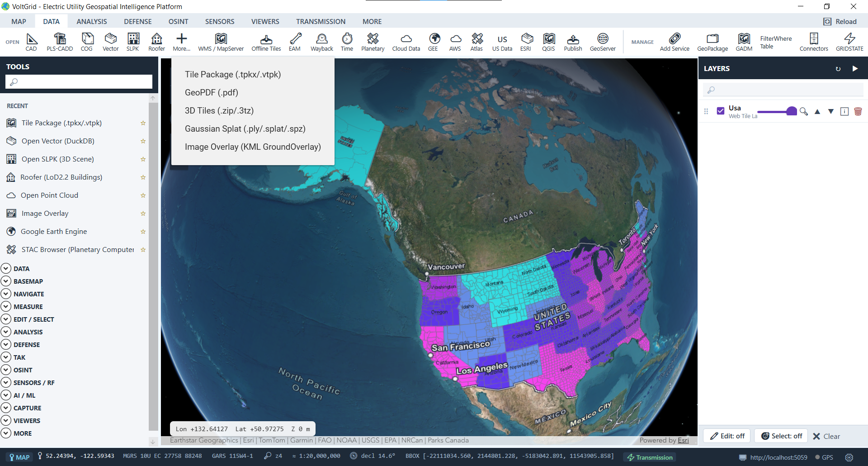Viewport: 868px width, 466px height.
Task: Open the Atlas tool
Action: tap(476, 42)
